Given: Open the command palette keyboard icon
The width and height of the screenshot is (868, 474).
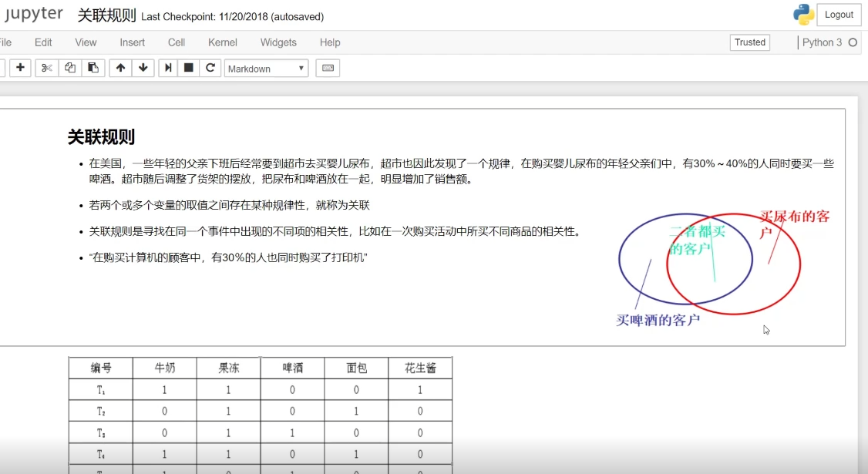Looking at the screenshot, I should pyautogui.click(x=328, y=68).
